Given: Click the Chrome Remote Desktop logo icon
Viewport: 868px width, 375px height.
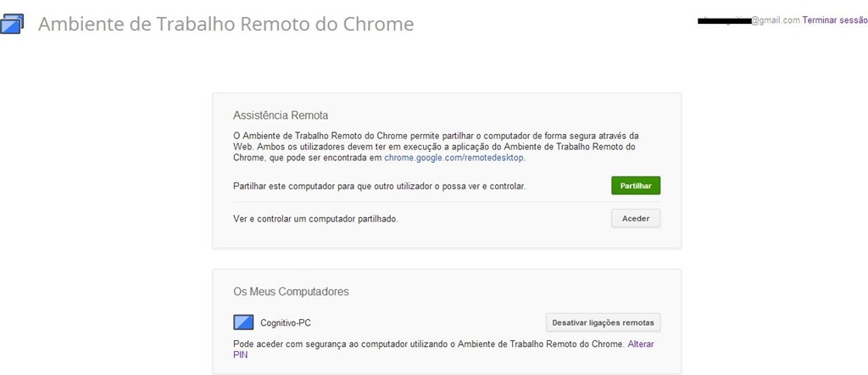Looking at the screenshot, I should tap(12, 24).
